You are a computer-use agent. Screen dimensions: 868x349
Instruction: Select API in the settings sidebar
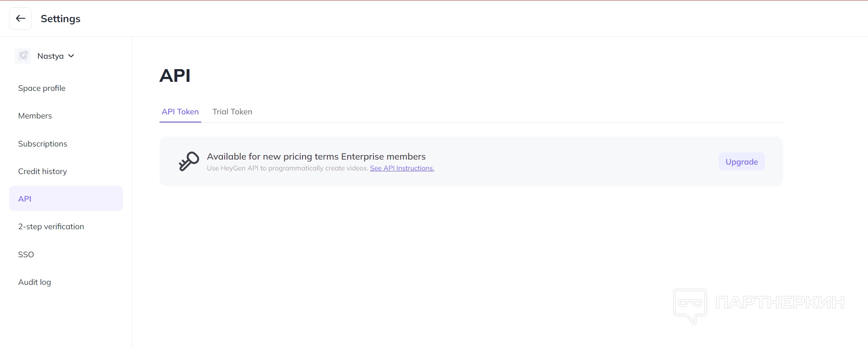25,199
